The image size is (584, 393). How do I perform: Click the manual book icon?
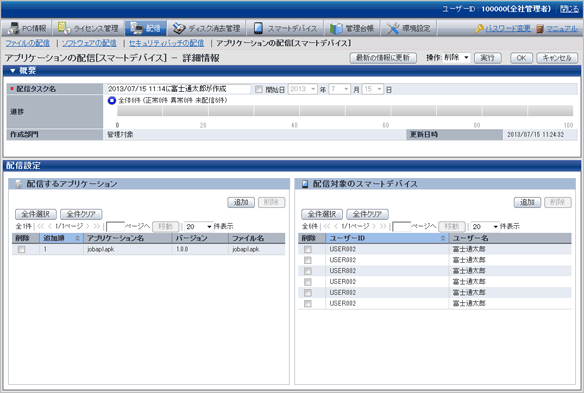click(x=540, y=29)
